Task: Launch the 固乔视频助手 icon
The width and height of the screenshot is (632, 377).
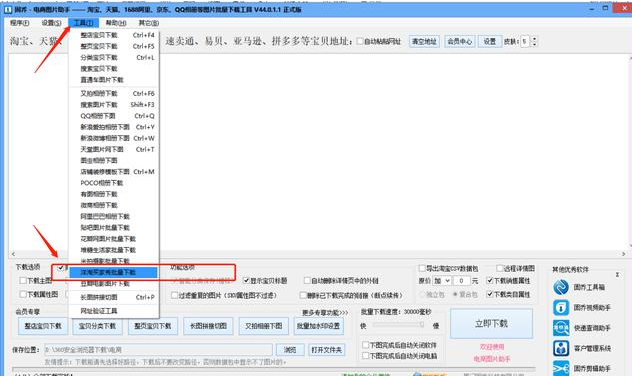Action: 561,308
